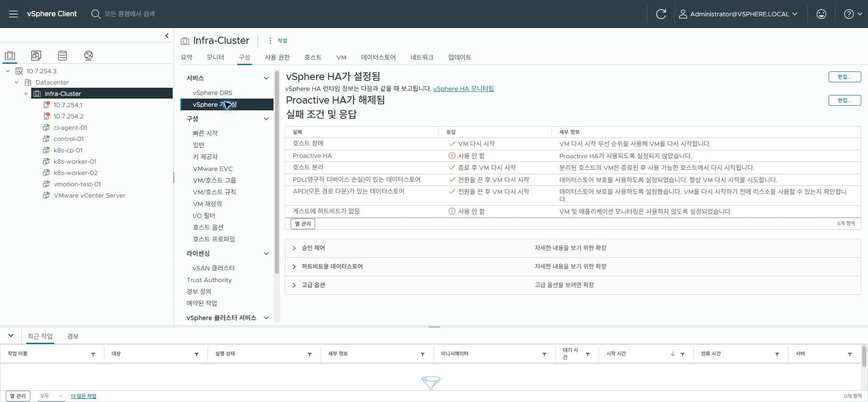Open the hamburger navigation menu
The image size is (868, 402).
coord(14,14)
